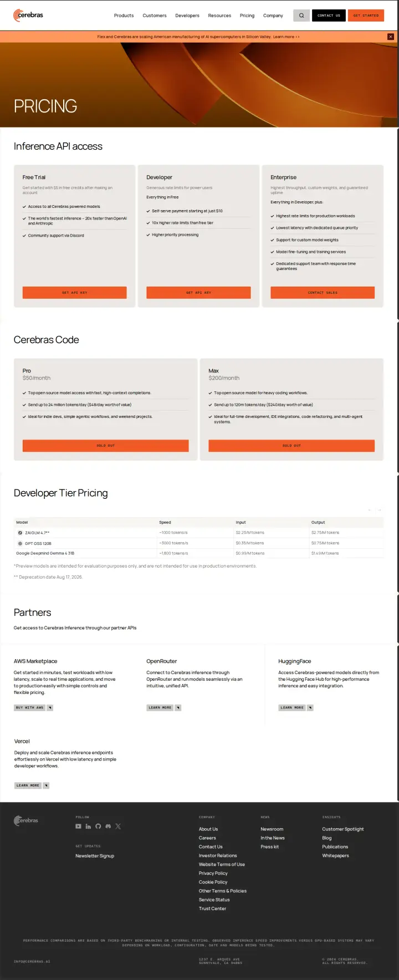Open the Careers footer link
Screen dimensions: 399x980
point(207,838)
